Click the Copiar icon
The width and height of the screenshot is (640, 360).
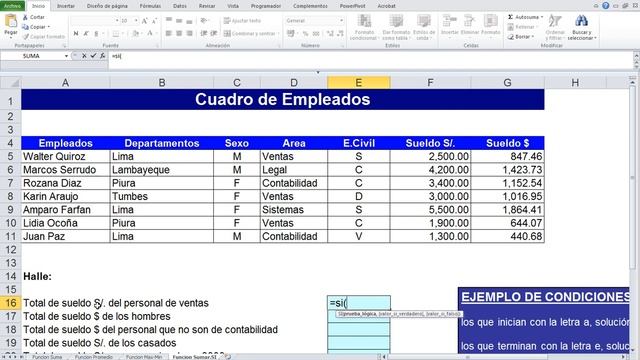(25, 27)
